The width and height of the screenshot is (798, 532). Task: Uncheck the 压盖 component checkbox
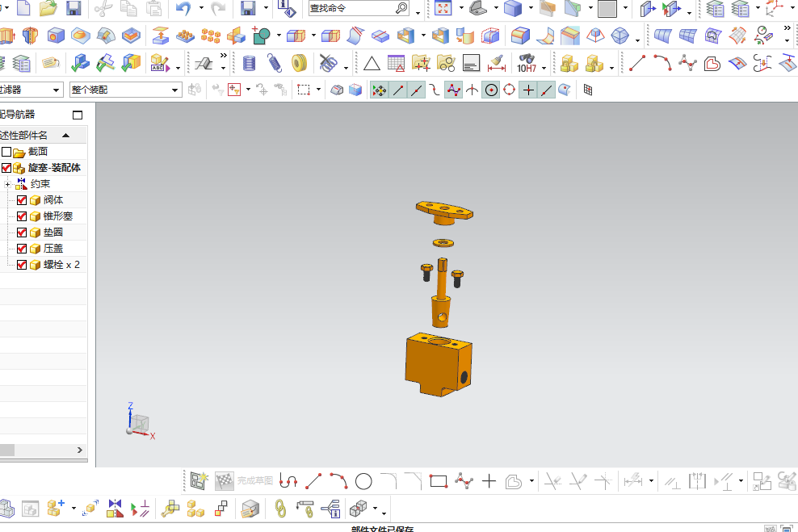21,249
